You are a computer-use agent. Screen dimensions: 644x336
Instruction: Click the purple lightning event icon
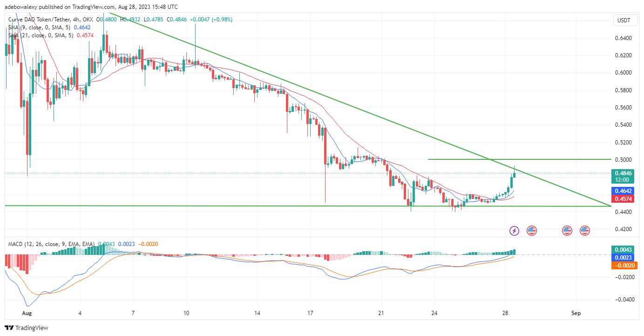[x=514, y=230]
